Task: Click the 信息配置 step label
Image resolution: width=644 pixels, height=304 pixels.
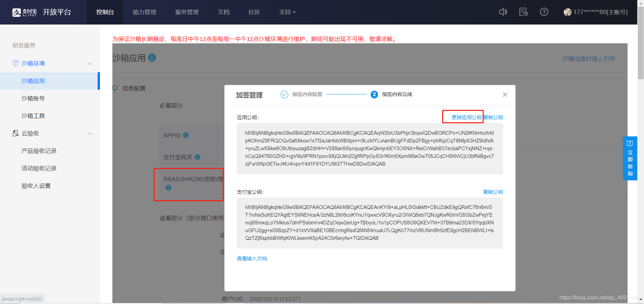Action: [x=134, y=88]
